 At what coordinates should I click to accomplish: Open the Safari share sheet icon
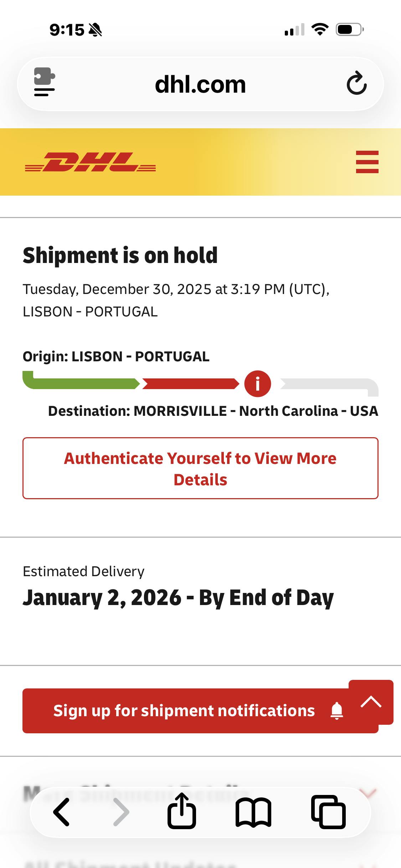click(182, 811)
